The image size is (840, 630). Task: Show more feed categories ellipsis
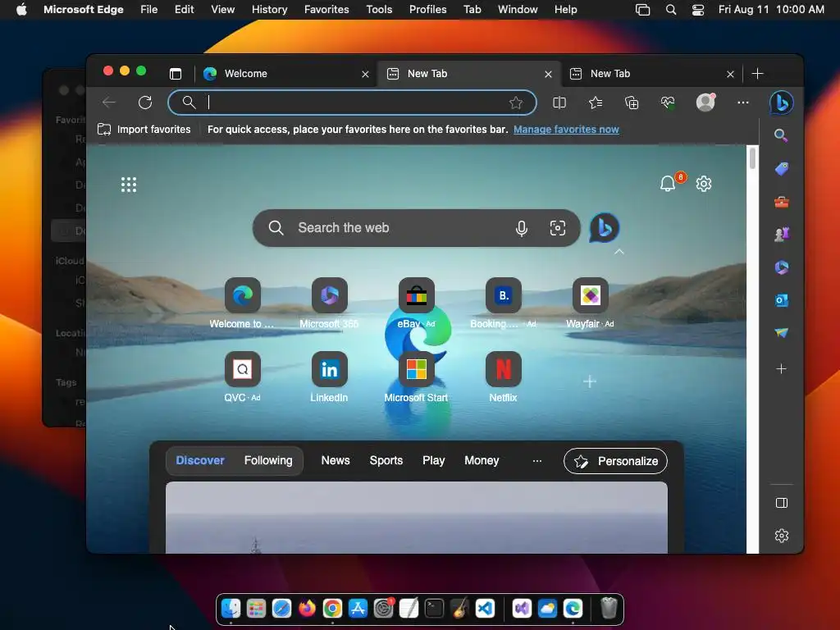pos(536,461)
